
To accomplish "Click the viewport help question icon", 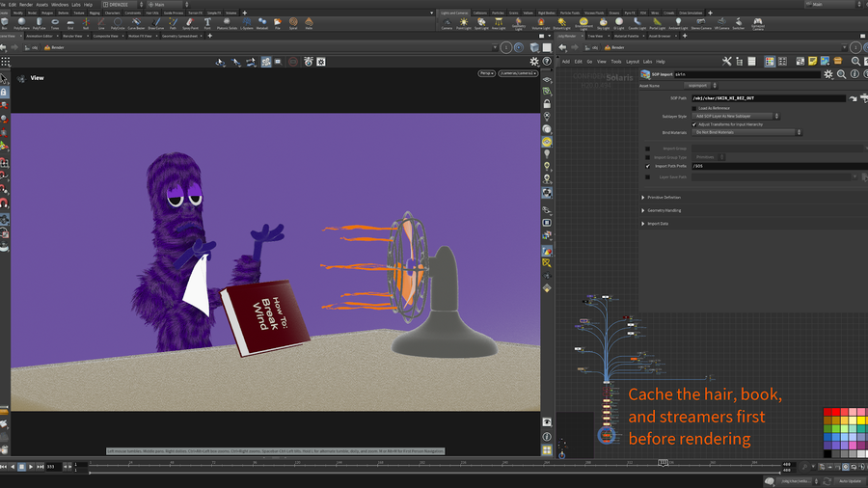I will (547, 62).
